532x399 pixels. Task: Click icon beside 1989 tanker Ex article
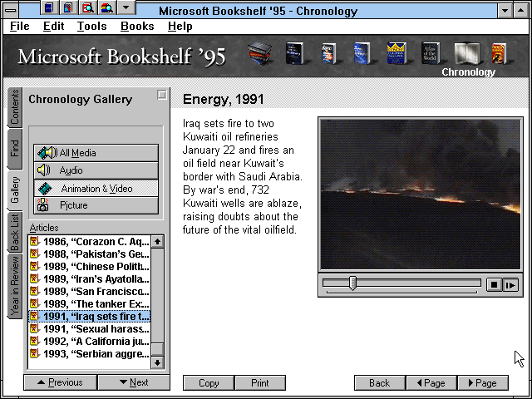34,303
